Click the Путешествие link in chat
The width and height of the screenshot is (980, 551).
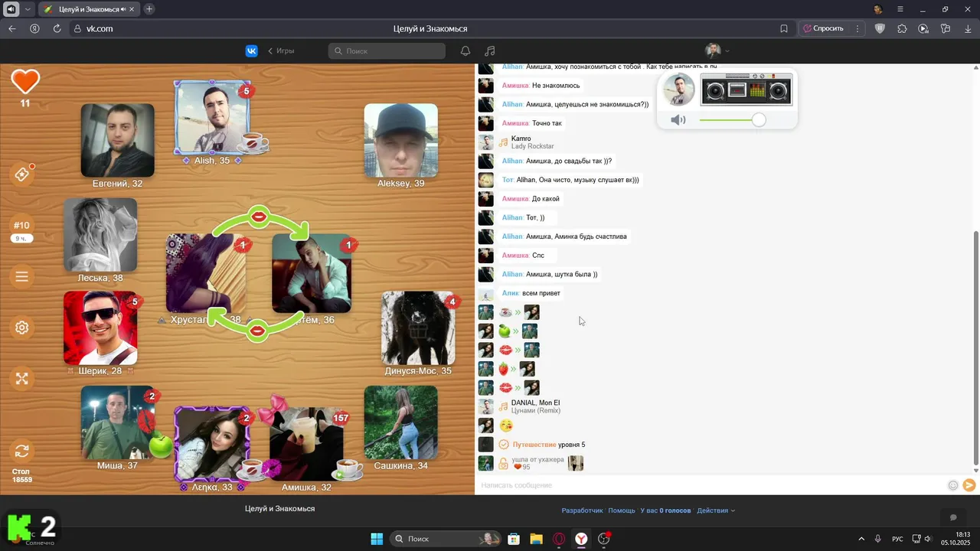click(534, 445)
